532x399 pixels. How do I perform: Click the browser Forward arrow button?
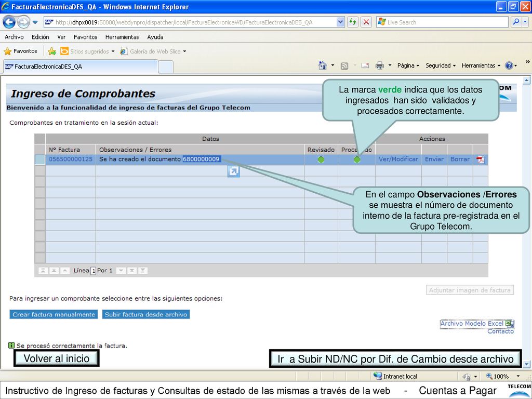pyautogui.click(x=23, y=22)
